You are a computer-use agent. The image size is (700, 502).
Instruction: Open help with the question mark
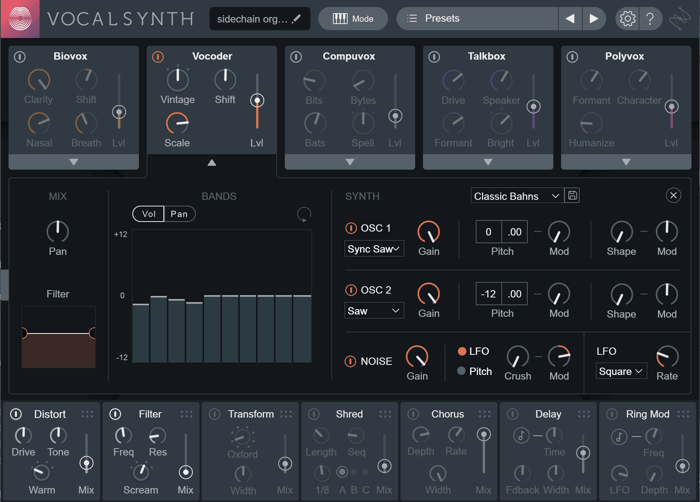point(650,19)
